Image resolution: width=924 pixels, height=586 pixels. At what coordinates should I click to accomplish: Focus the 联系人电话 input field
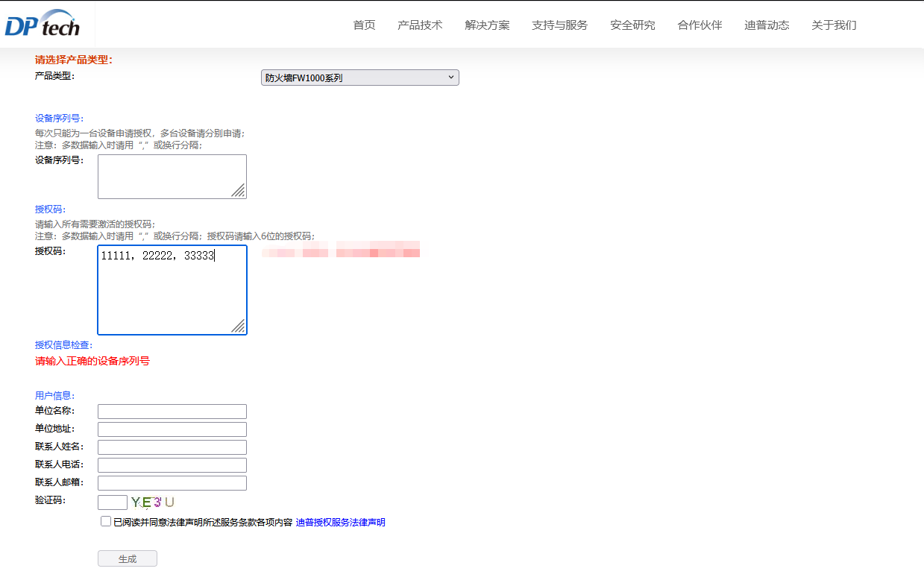pyautogui.click(x=172, y=465)
